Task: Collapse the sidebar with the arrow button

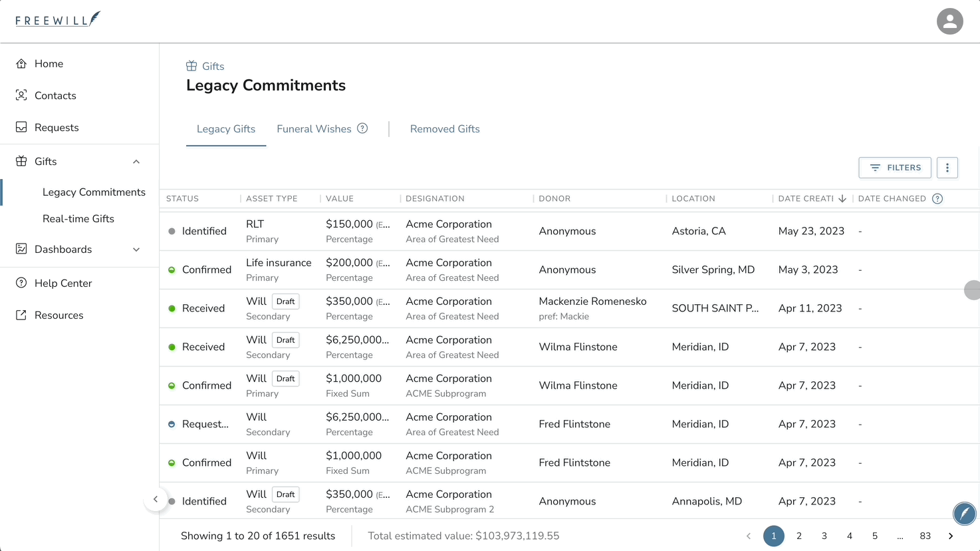Action: tap(156, 499)
